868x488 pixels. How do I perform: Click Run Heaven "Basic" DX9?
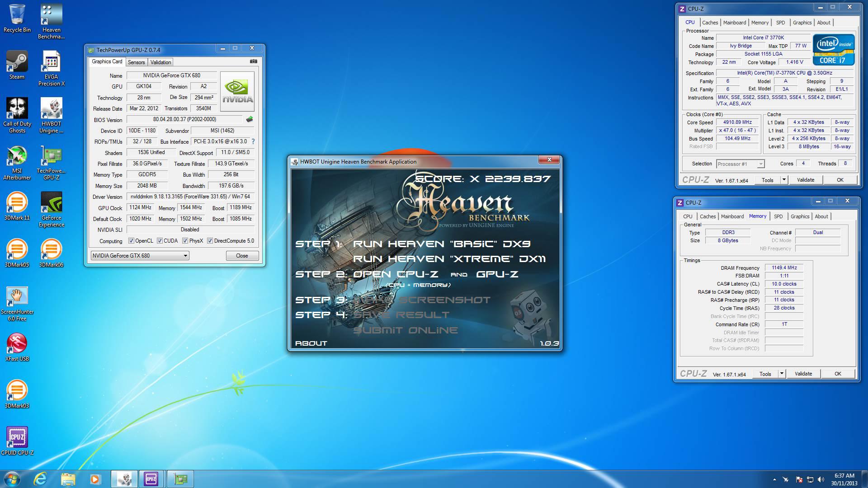442,244
